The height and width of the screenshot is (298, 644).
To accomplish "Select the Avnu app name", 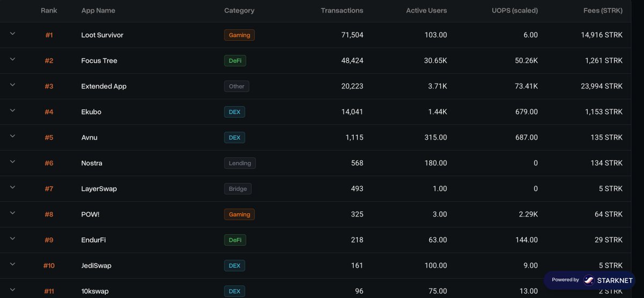I will pyautogui.click(x=90, y=138).
